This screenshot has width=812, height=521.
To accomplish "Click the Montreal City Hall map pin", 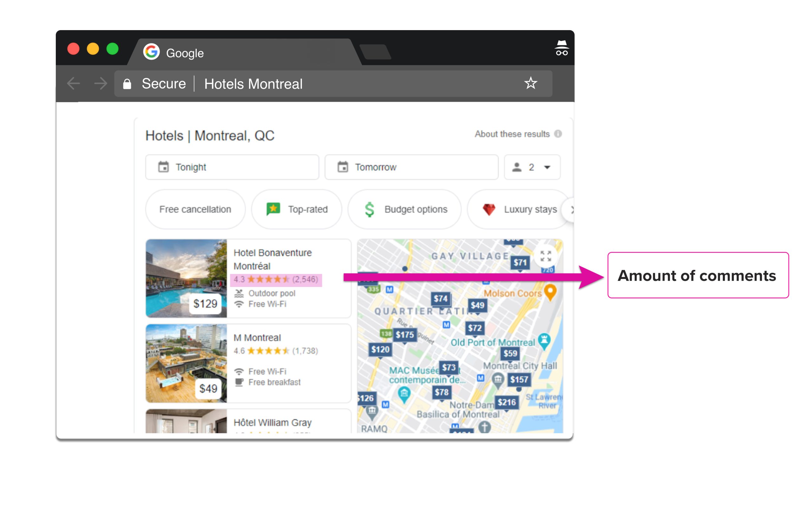I will (x=498, y=380).
